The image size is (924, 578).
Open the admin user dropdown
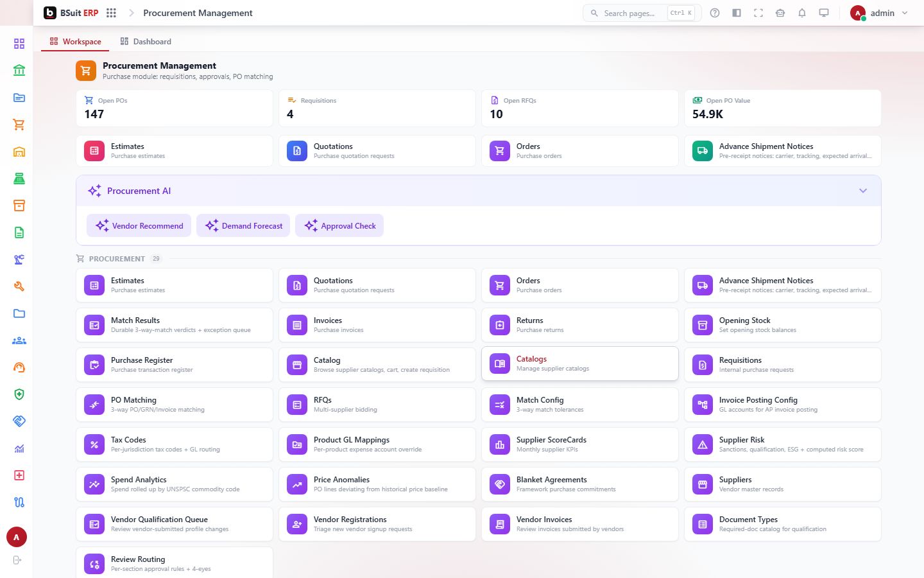879,13
